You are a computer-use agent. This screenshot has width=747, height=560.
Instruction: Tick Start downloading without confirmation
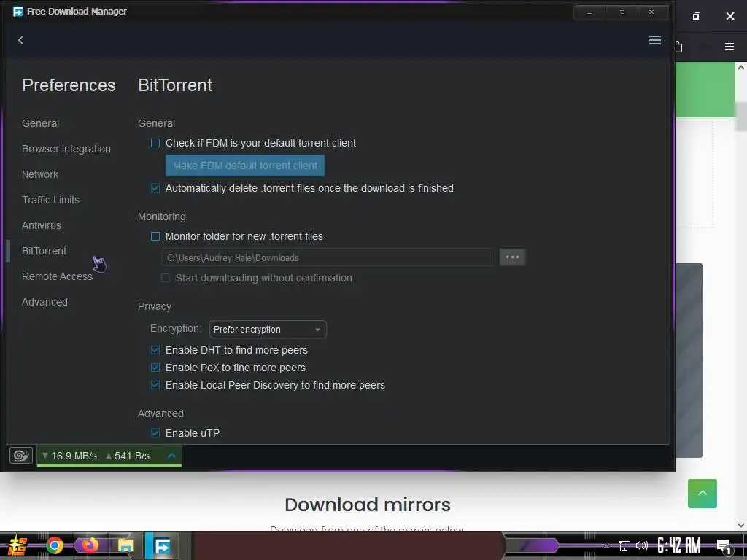pos(166,278)
